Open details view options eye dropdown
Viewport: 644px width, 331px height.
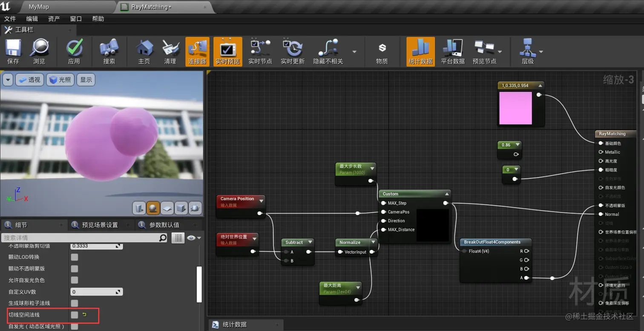pos(193,238)
